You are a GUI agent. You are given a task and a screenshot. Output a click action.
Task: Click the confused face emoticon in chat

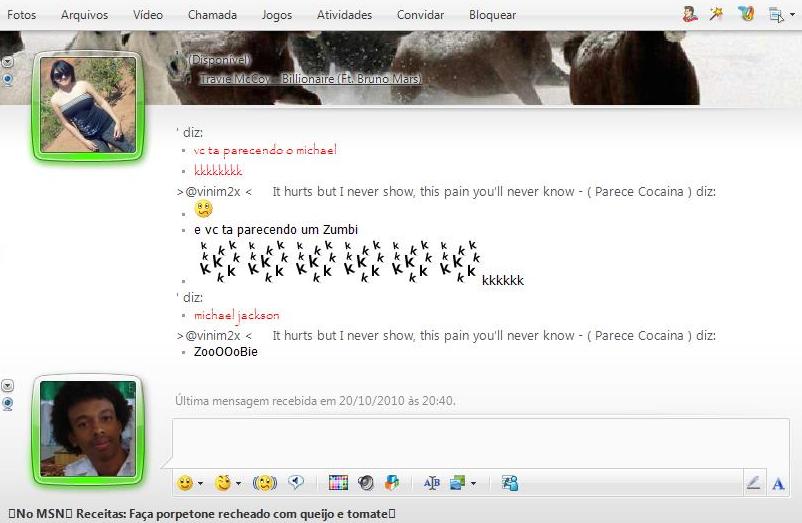(x=204, y=209)
